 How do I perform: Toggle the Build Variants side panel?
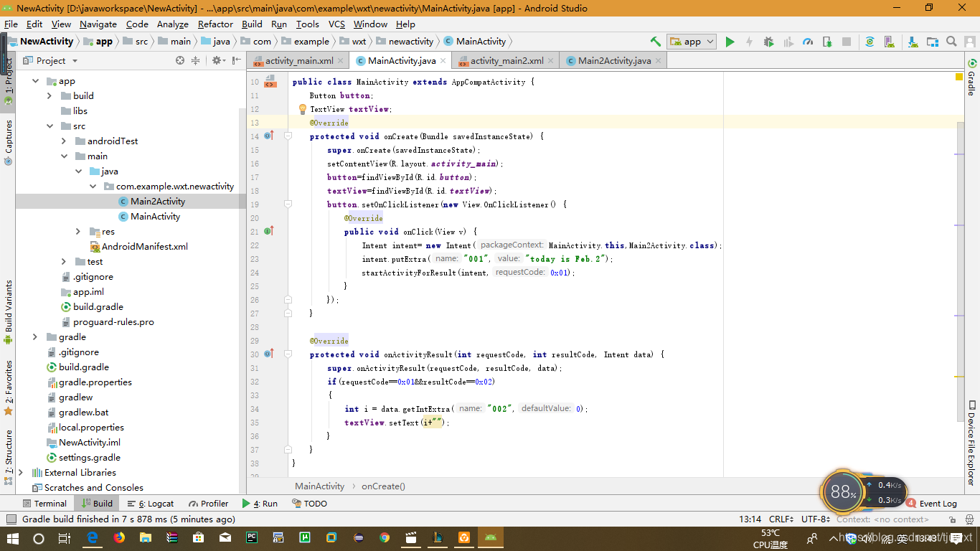pos(9,313)
